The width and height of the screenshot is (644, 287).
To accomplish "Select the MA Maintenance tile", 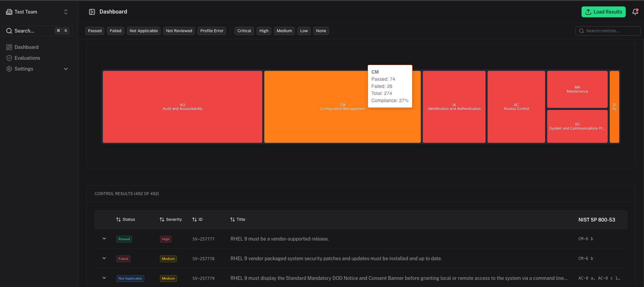I will pos(577,89).
